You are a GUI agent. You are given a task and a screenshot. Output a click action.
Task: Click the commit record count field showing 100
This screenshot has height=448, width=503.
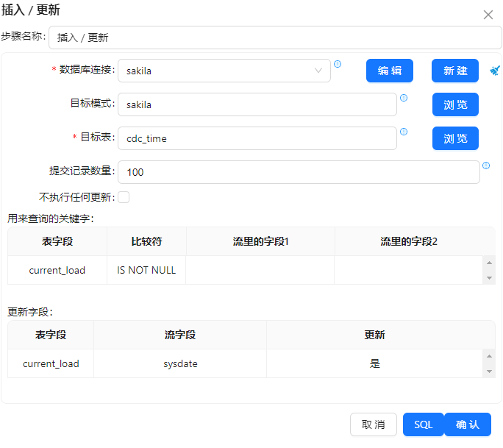click(298, 172)
